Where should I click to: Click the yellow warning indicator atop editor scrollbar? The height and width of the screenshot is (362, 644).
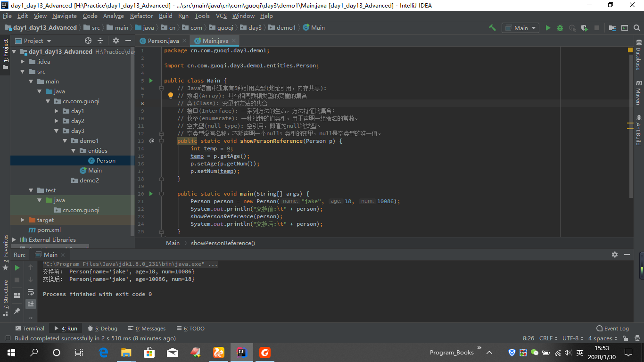tap(630, 49)
